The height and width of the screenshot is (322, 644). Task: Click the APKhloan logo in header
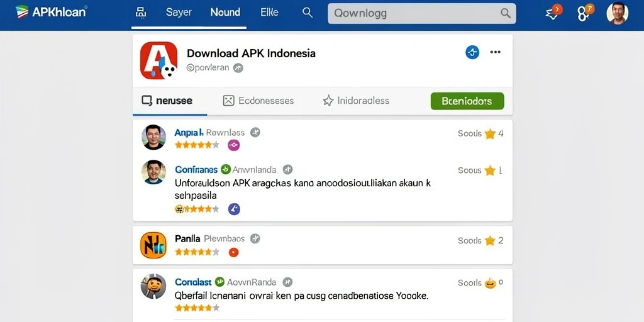pyautogui.click(x=51, y=12)
